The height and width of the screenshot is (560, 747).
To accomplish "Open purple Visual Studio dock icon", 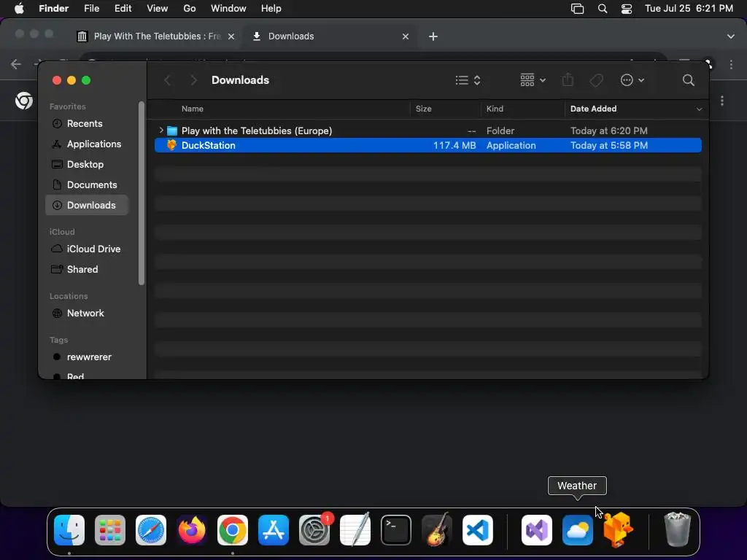I will pos(537,530).
